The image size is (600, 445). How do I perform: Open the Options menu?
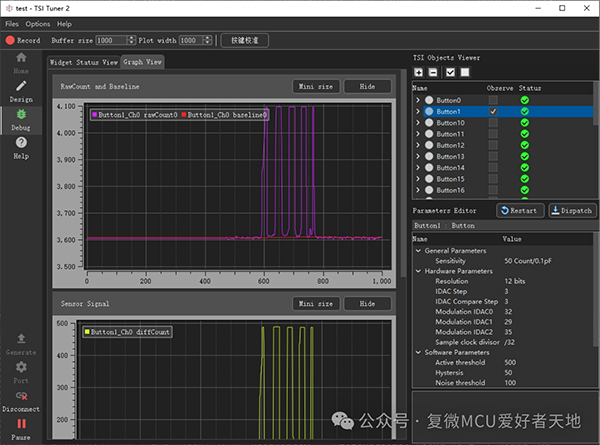point(37,23)
